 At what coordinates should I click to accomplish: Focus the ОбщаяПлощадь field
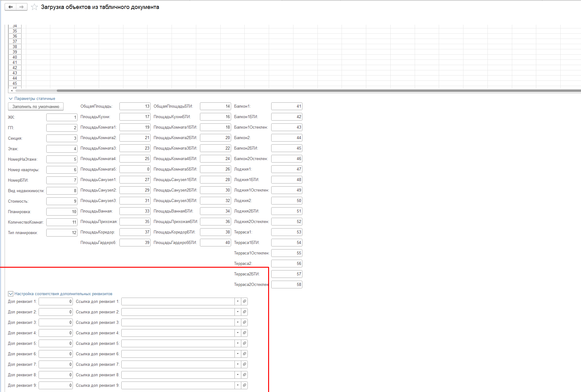135,106
